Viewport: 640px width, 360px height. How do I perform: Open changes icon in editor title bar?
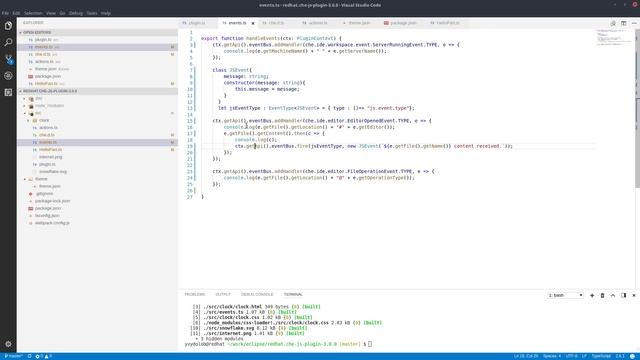click(x=613, y=23)
